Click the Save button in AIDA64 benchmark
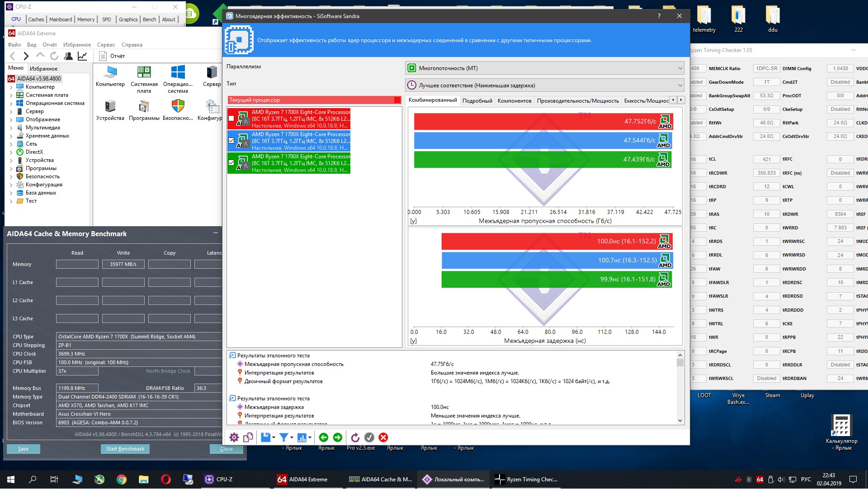The width and height of the screenshot is (868, 489). 24,449
